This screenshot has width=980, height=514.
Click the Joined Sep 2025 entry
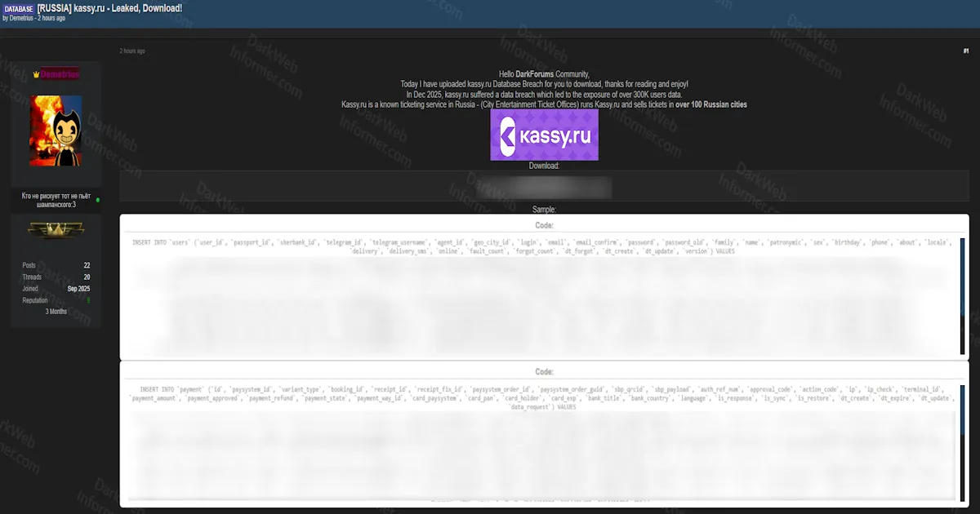point(77,288)
